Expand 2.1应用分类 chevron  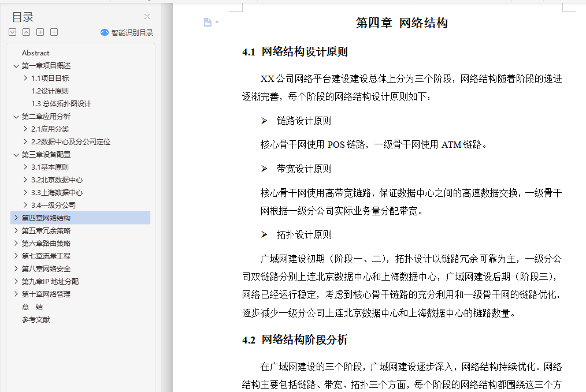pos(25,129)
